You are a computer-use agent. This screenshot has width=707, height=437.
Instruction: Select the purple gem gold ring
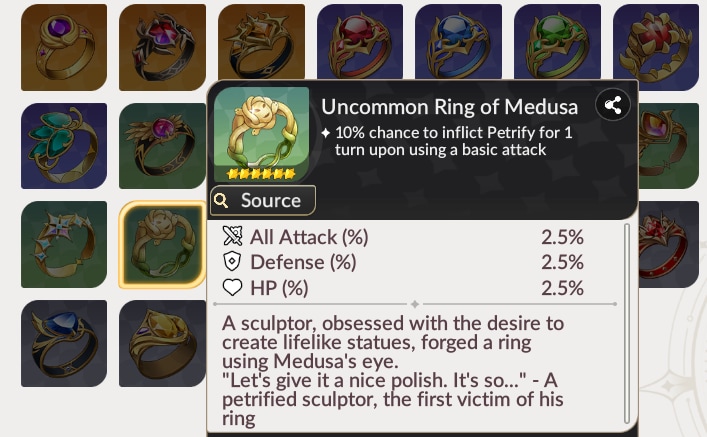[x=63, y=47]
